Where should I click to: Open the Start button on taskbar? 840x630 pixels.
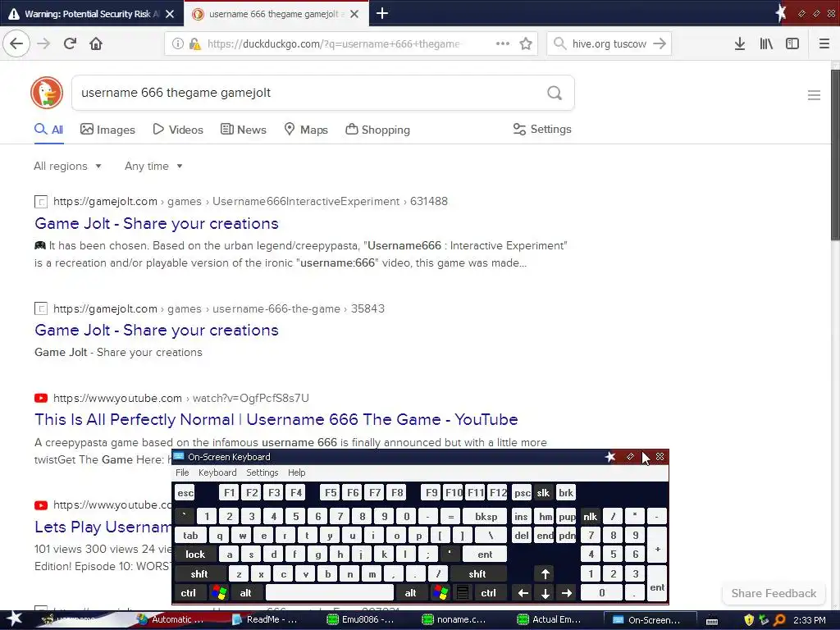coord(14,619)
